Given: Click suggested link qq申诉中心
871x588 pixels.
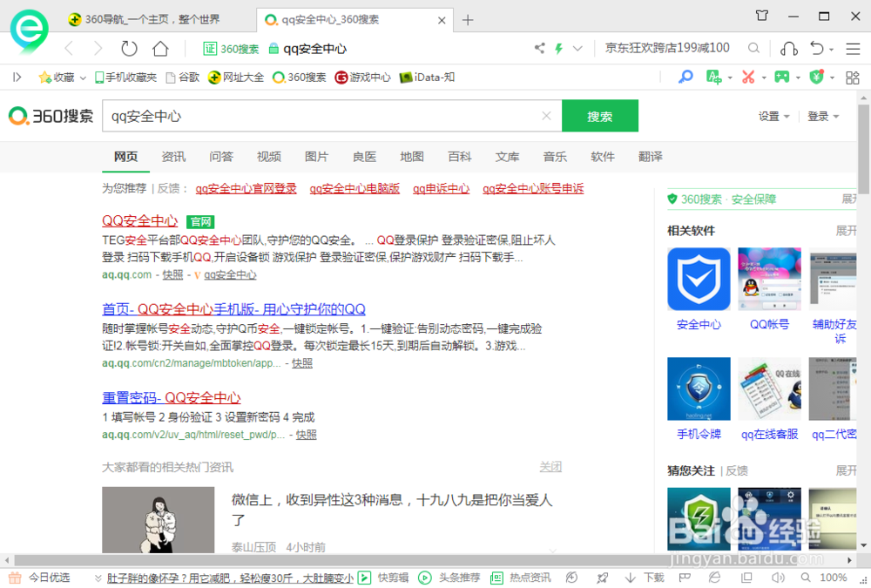Looking at the screenshot, I should point(441,188).
